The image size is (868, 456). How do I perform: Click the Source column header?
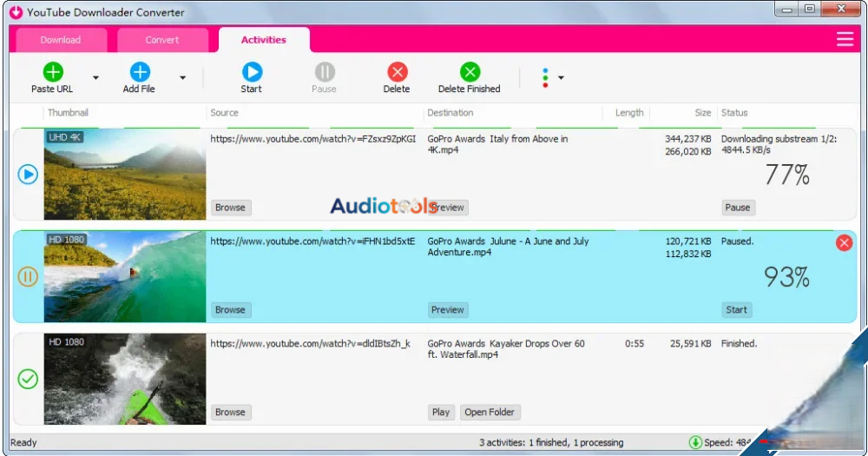pos(224,112)
